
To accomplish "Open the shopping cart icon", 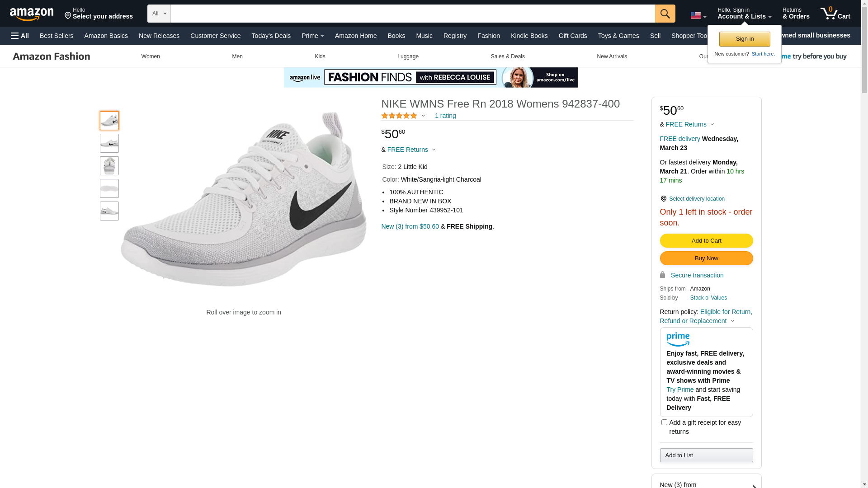I will tap(835, 14).
